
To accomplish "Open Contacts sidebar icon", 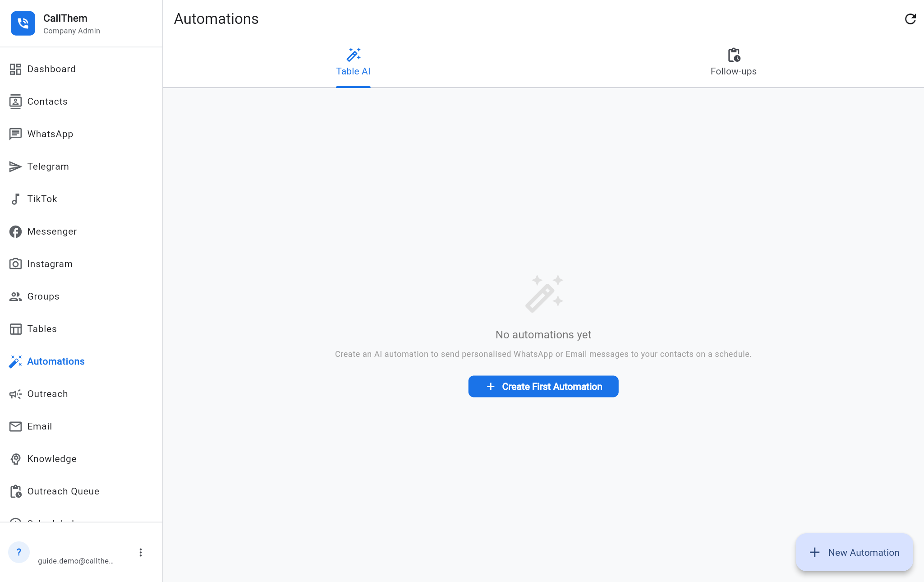I will 15,102.
